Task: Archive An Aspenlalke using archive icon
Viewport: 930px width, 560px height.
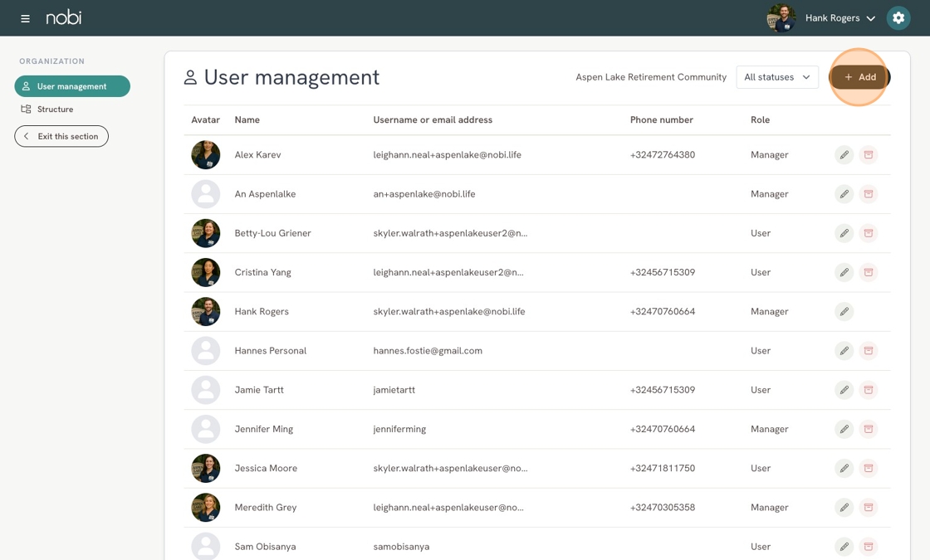Action: pos(869,194)
